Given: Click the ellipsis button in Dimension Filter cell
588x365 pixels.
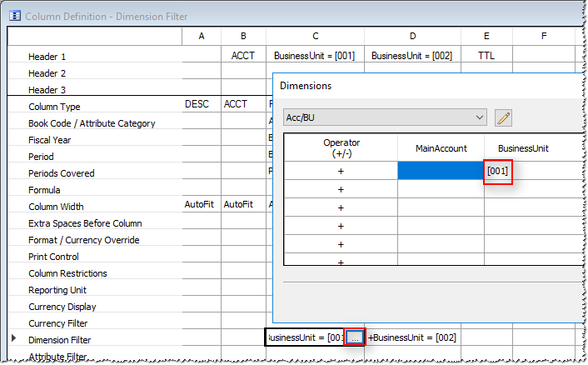Looking at the screenshot, I should [354, 337].
